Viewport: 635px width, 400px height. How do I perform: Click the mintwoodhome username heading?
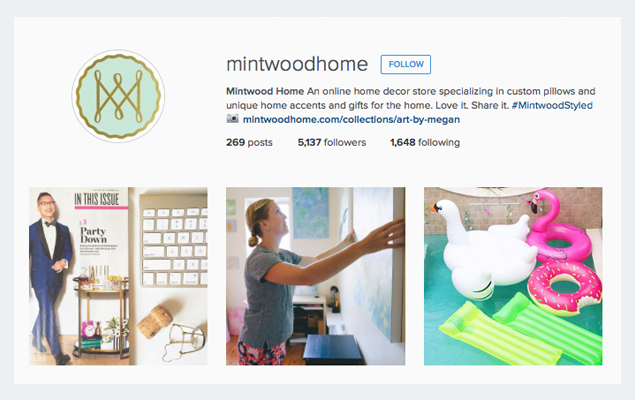pos(297,64)
